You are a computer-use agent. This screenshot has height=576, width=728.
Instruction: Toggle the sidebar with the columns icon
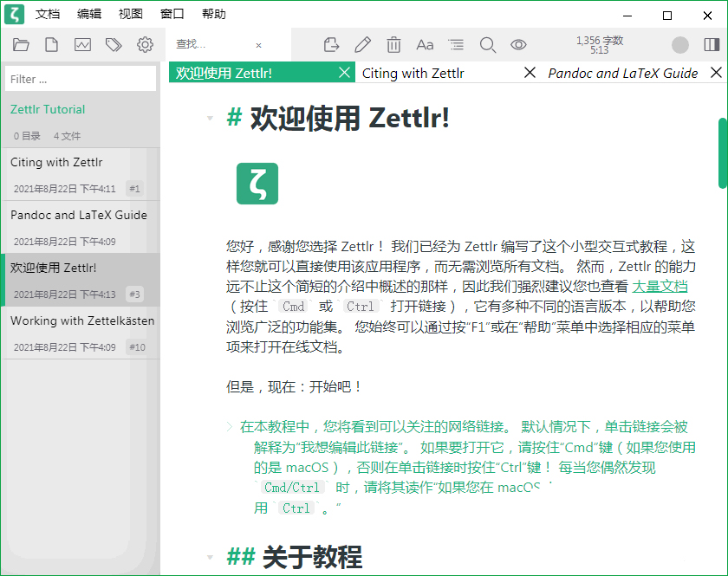coord(712,44)
